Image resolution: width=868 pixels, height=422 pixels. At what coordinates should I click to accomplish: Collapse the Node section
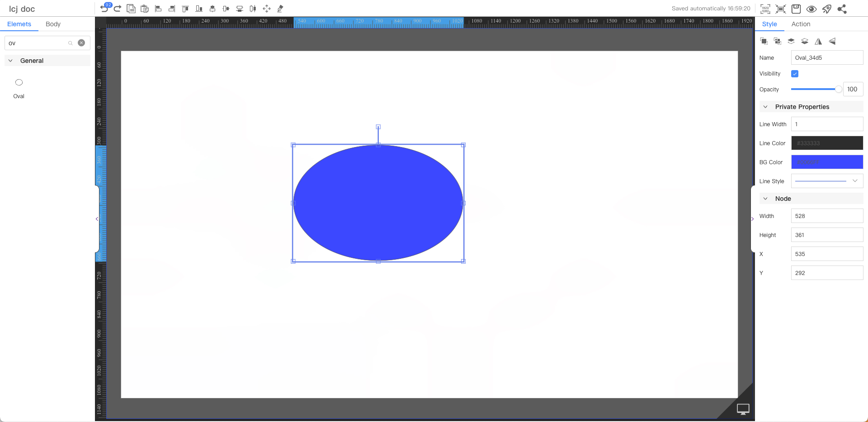(x=765, y=199)
